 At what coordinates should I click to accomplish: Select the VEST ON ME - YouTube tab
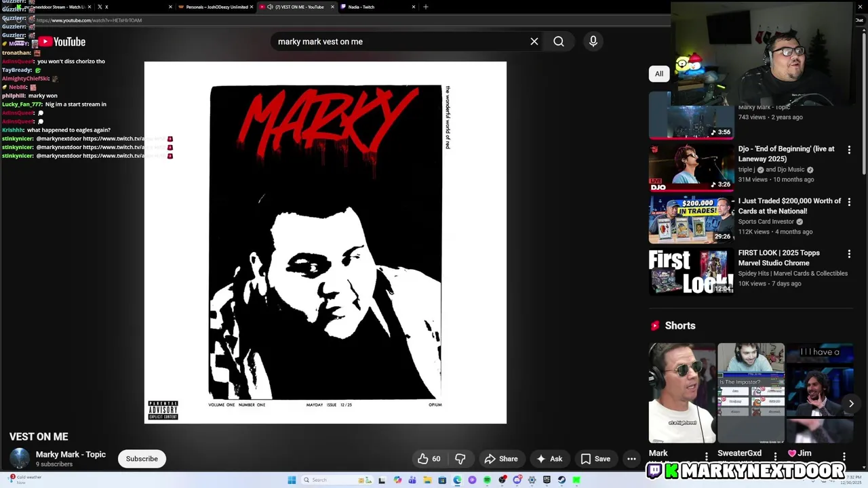pos(296,7)
